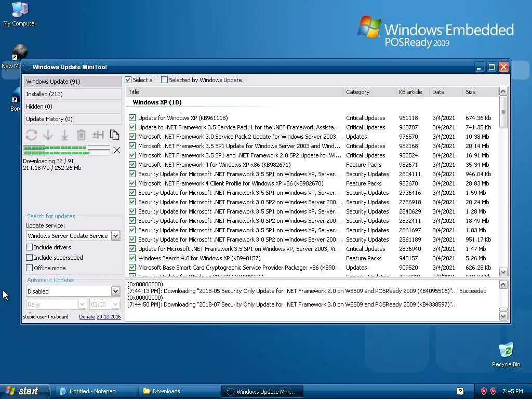Open the Automatic Updates Disabled dropdown
The image size is (532, 399).
pos(115,291)
